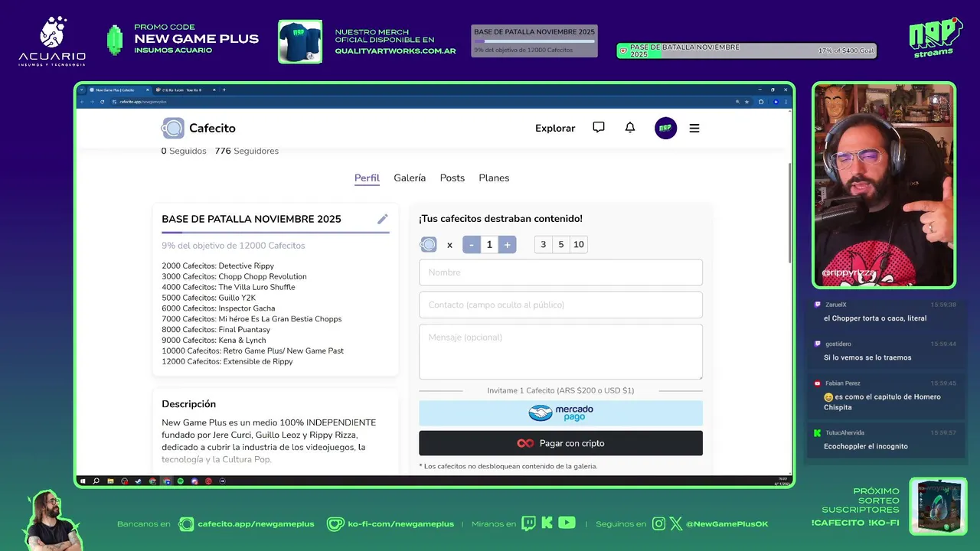Click the NGP streams logo
The height and width of the screenshot is (551, 980).
point(936,37)
